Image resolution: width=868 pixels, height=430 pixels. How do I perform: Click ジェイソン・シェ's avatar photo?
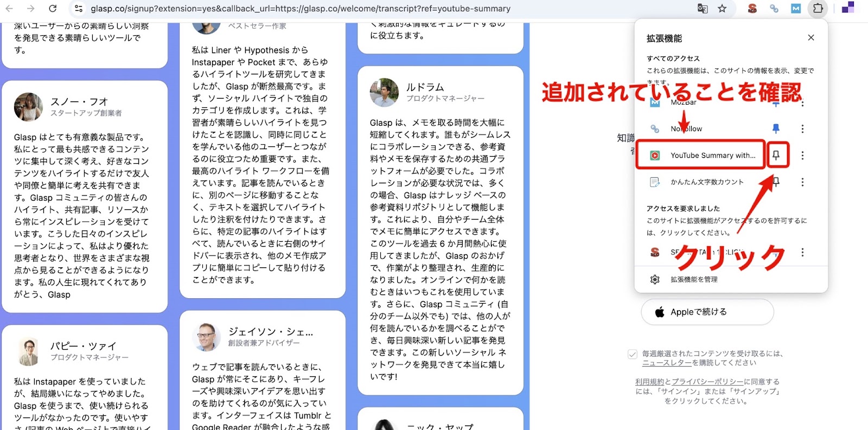[x=206, y=337]
